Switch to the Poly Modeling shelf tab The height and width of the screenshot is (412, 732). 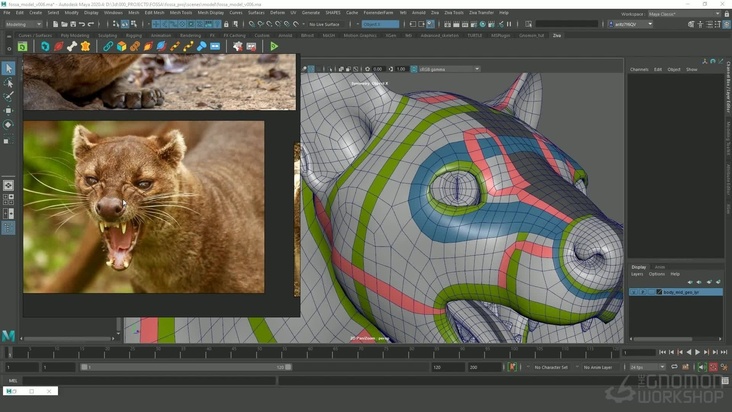click(x=75, y=35)
